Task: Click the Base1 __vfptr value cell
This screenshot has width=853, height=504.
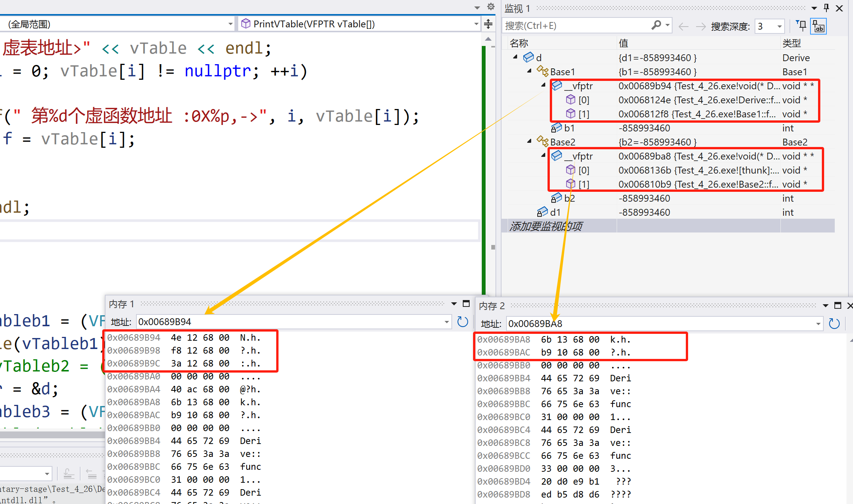Action: click(698, 86)
